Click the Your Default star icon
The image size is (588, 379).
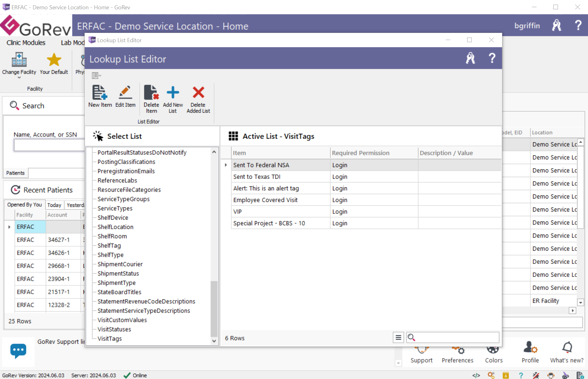tap(54, 60)
